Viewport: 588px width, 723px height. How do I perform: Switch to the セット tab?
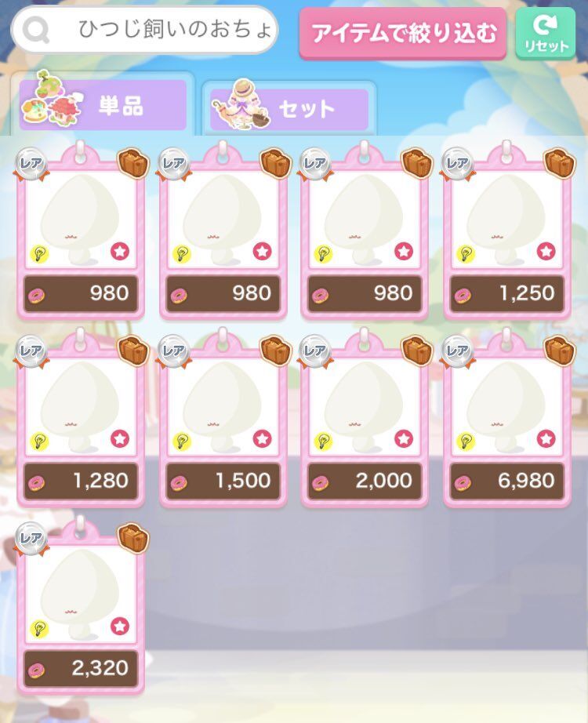click(x=289, y=109)
